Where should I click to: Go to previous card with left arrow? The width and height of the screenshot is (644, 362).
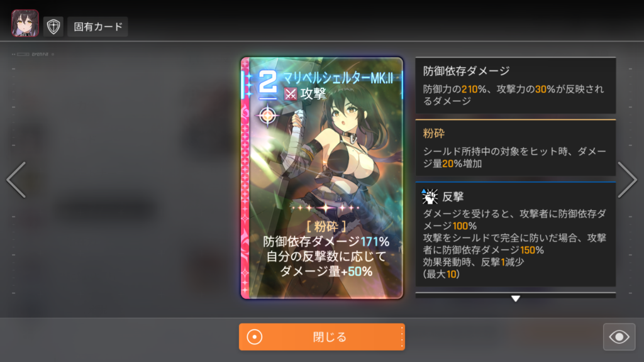(x=16, y=180)
